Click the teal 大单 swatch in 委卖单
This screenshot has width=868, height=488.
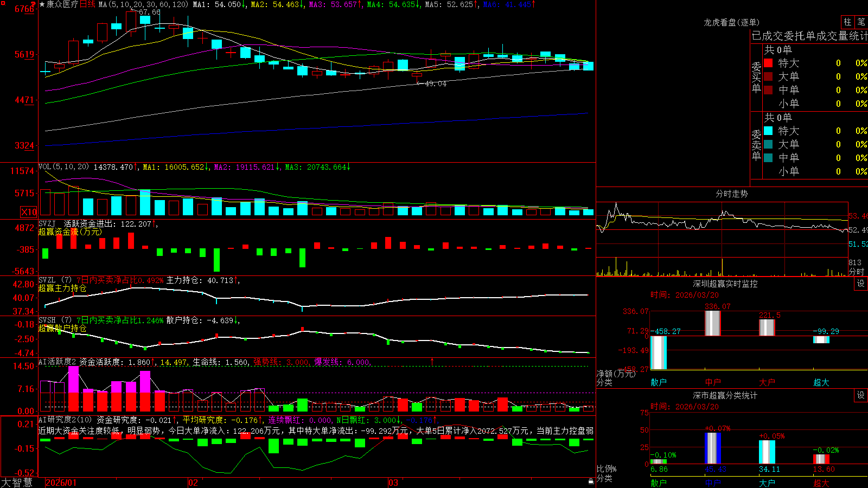(768, 144)
